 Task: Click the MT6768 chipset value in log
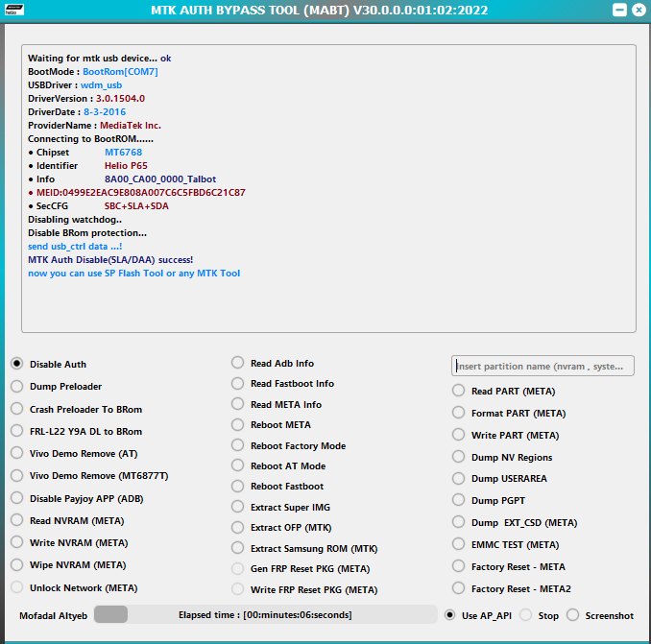tap(123, 153)
